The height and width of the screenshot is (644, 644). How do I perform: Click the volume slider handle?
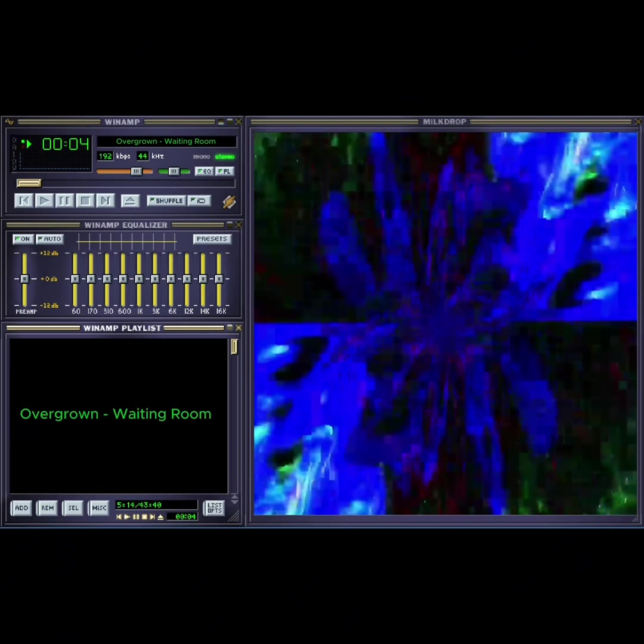tap(137, 171)
